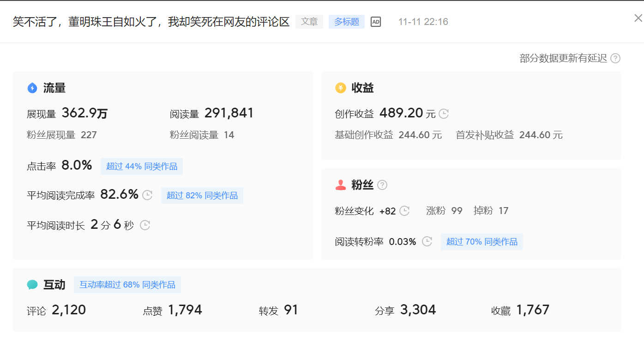
Task: Click the 基础创作收益 244.60 元 text
Action: [x=388, y=135]
